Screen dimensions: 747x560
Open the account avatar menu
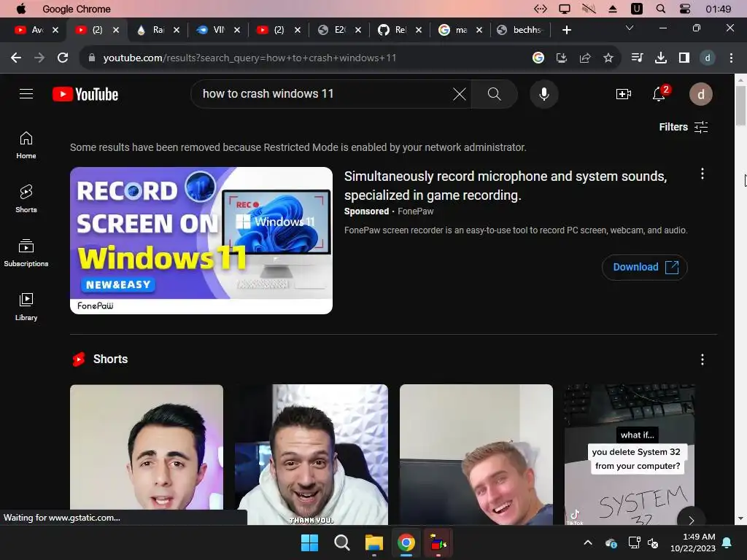(x=701, y=94)
